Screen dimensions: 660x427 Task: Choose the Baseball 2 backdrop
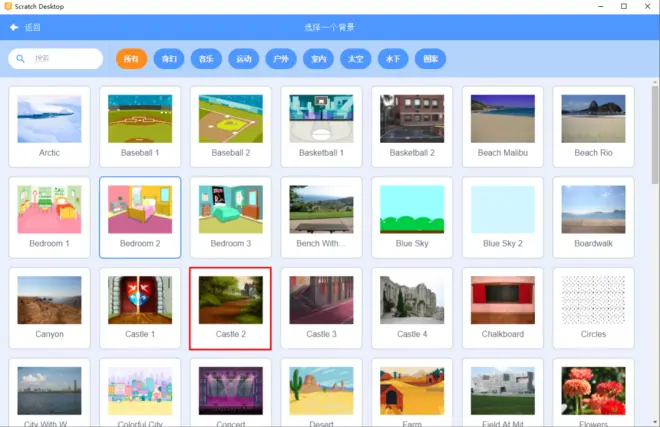coord(231,126)
